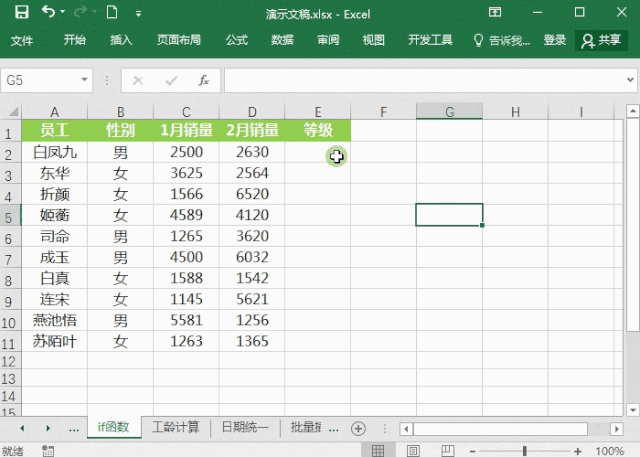Click next sheet navigation arrow

(x=48, y=428)
